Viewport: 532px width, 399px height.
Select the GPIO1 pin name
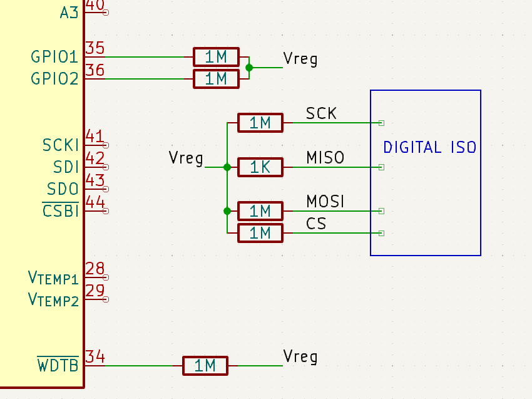pyautogui.click(x=54, y=57)
